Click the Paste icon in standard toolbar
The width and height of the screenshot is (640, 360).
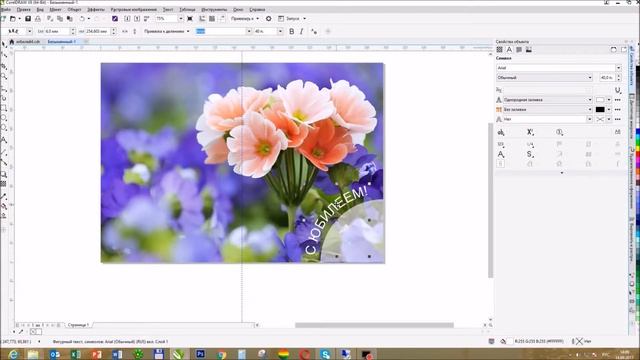(70, 19)
